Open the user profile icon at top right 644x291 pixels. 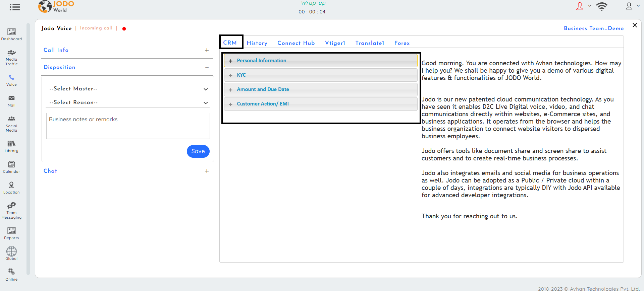[x=629, y=6]
